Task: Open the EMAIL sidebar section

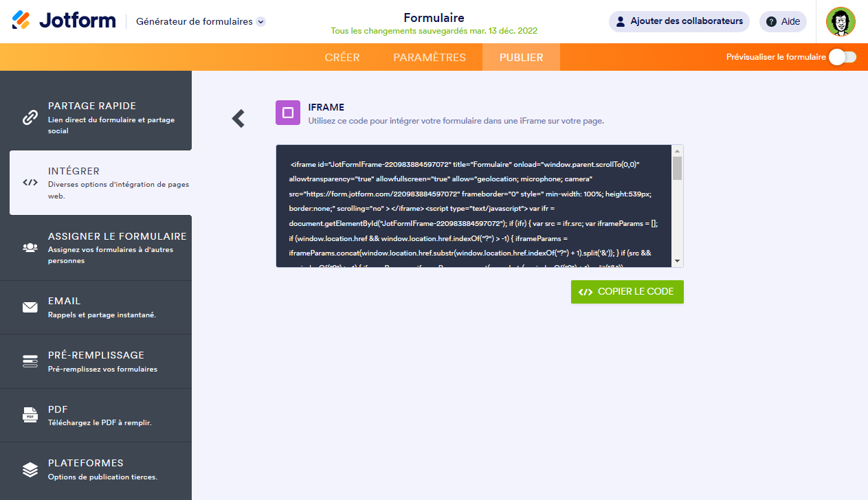Action: (x=96, y=308)
